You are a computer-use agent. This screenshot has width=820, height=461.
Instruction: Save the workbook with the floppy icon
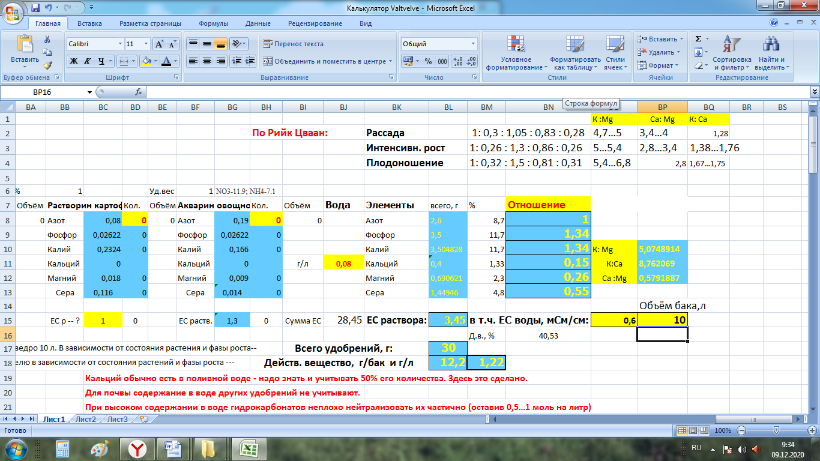35,8
